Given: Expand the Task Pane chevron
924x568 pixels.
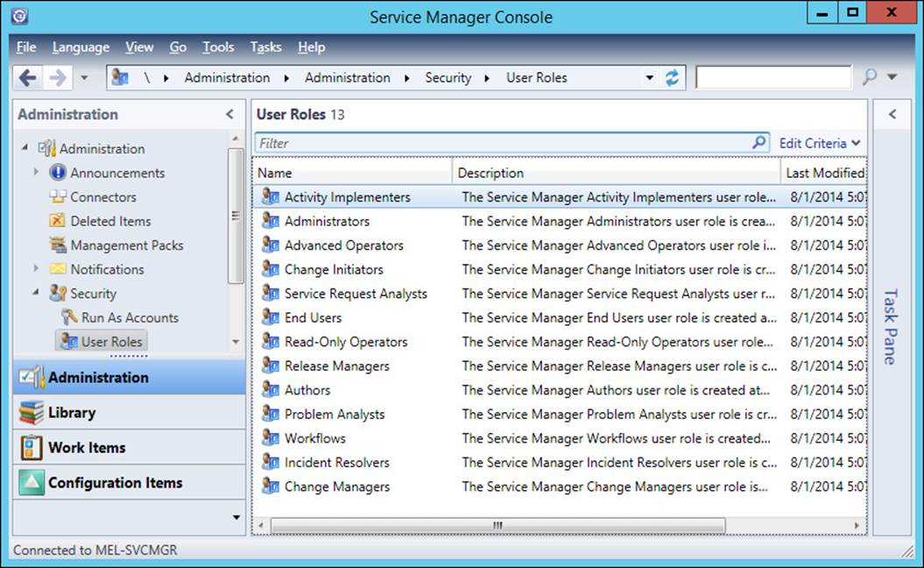Looking at the screenshot, I should tap(892, 114).
